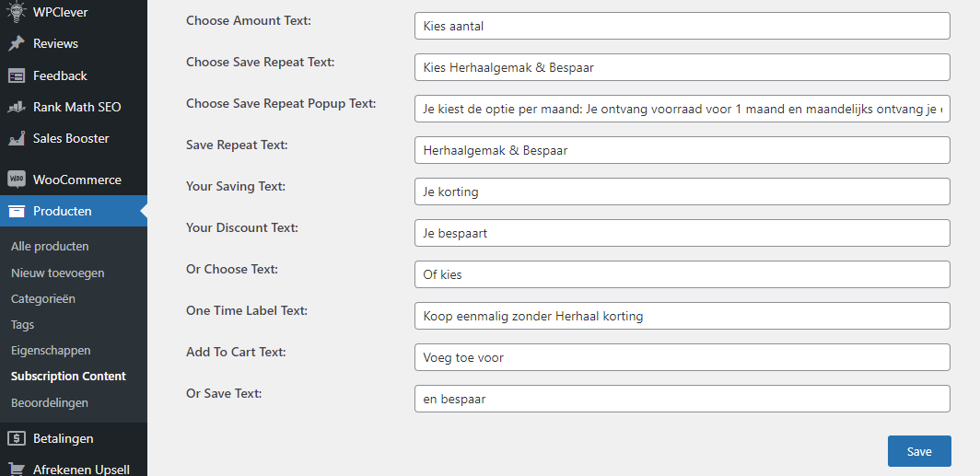Select Subscription Content submenu item
980x476 pixels.
[x=68, y=376]
